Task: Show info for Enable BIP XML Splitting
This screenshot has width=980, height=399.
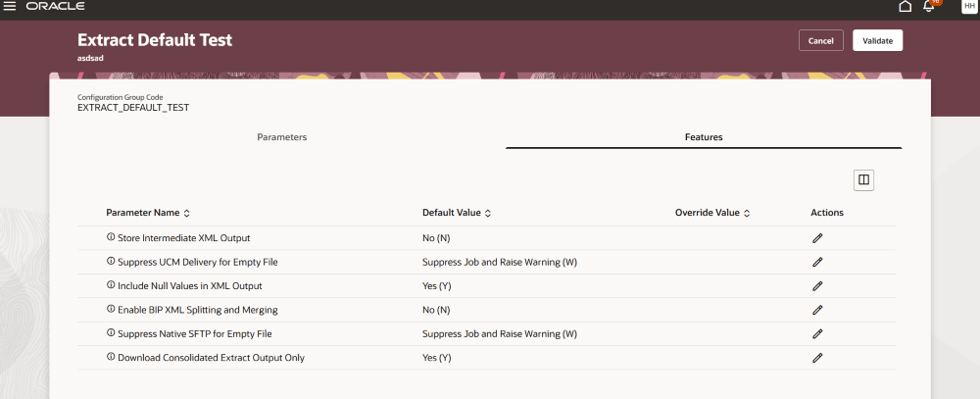Action: pyautogui.click(x=112, y=308)
